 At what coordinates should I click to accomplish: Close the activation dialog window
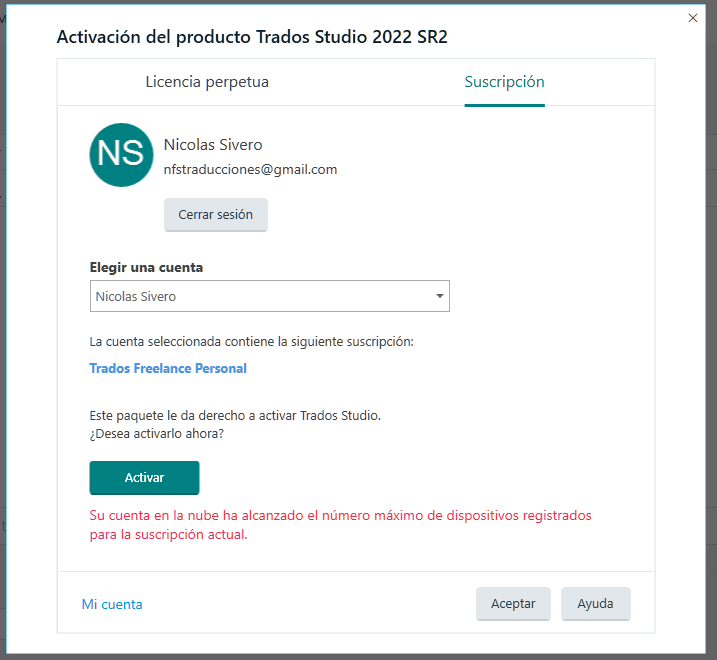click(693, 18)
